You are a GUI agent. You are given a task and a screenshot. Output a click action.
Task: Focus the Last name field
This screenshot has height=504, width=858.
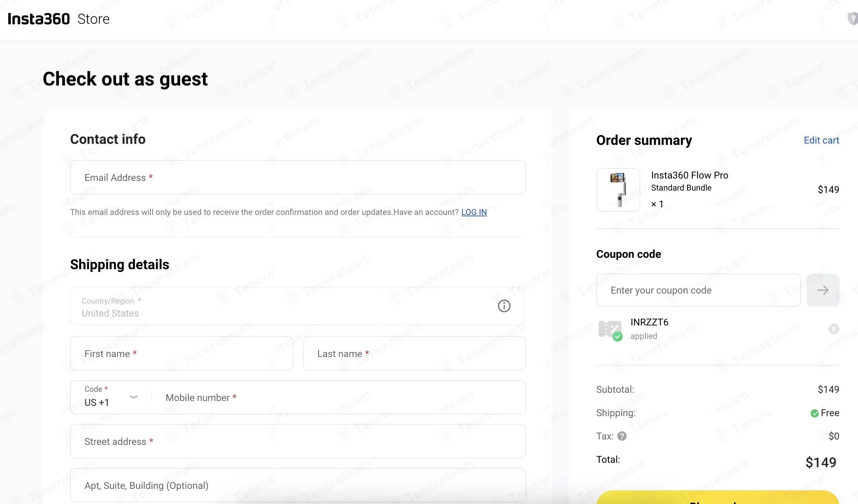point(414,353)
